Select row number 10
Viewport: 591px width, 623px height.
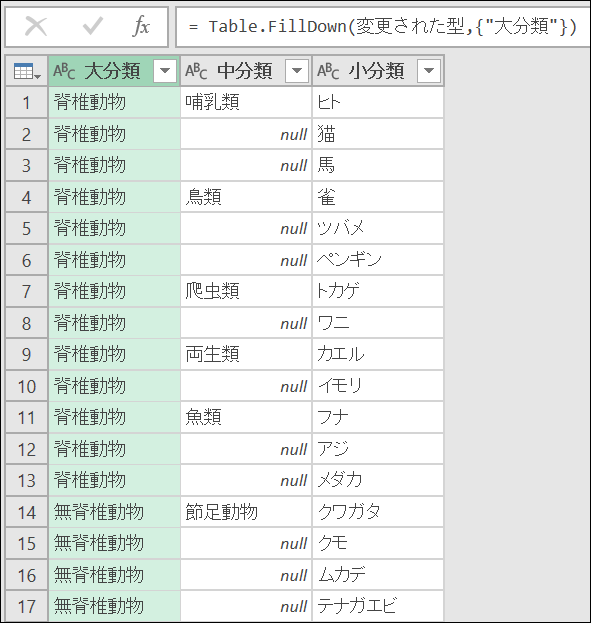click(27, 386)
